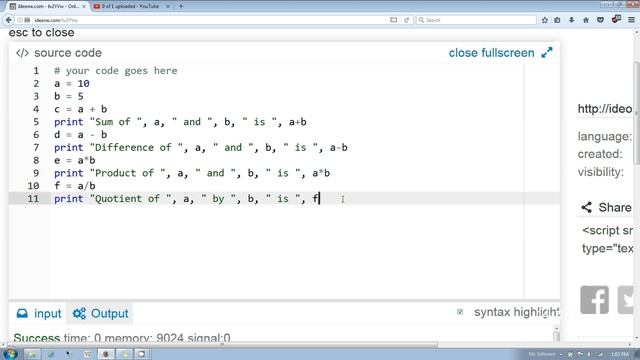Click the line printing "Difference of"

click(x=201, y=147)
